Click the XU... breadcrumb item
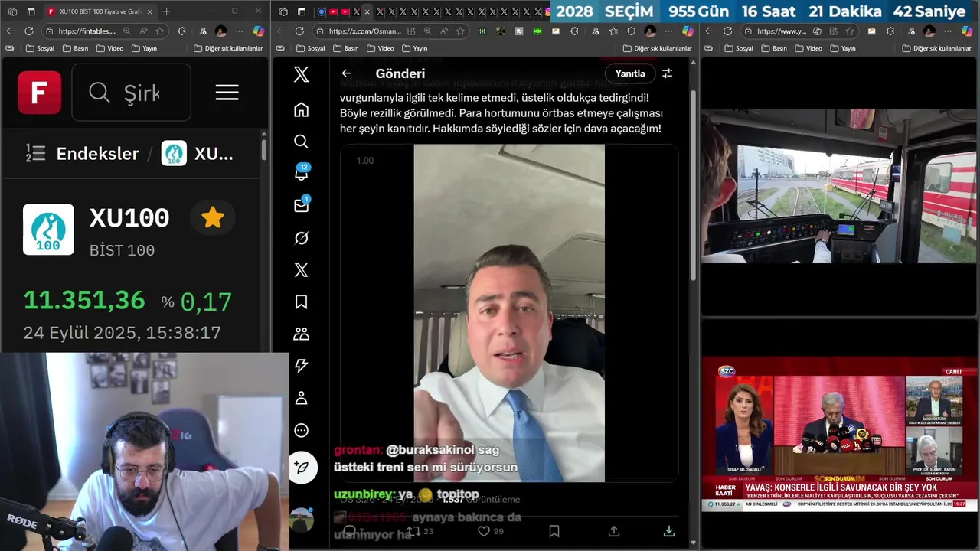The height and width of the screenshot is (551, 980). 198,154
